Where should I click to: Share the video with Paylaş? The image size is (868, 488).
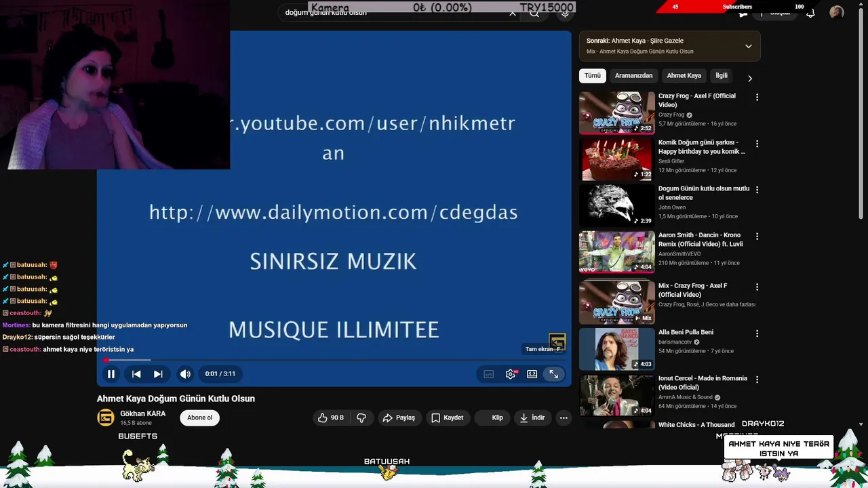pyautogui.click(x=399, y=418)
